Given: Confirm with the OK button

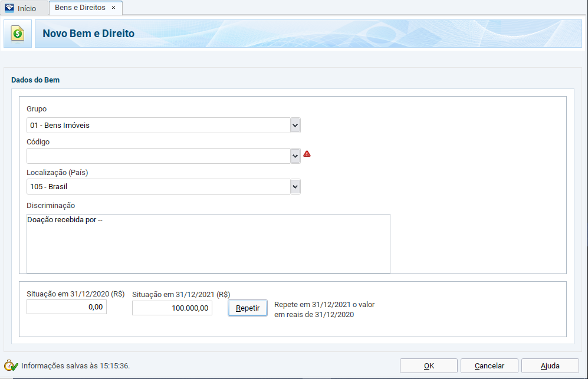Looking at the screenshot, I should [x=429, y=366].
